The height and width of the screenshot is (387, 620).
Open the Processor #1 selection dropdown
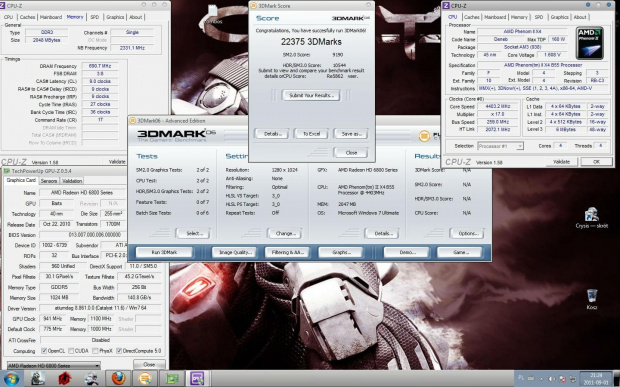(x=501, y=146)
